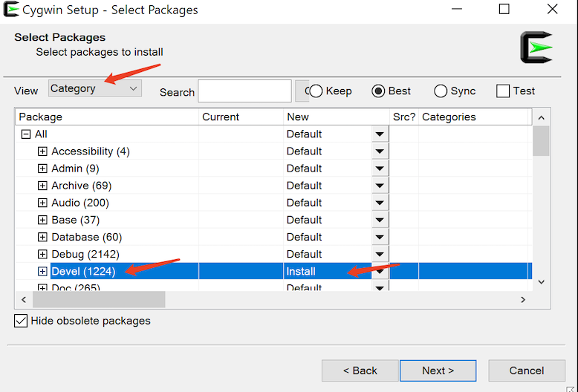Open the action dropdown for Base row
This screenshot has height=392, width=578.
click(380, 220)
